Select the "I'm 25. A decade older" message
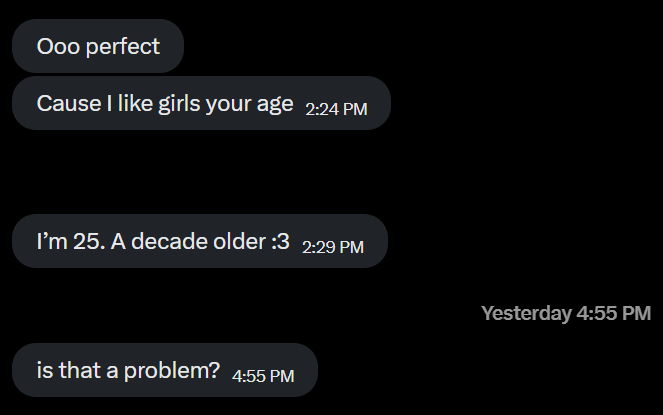The height and width of the screenshot is (415, 663). coord(200,241)
